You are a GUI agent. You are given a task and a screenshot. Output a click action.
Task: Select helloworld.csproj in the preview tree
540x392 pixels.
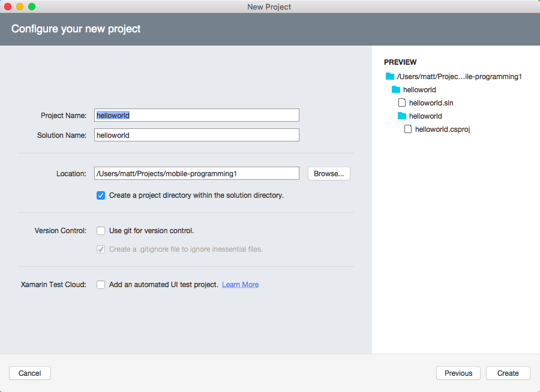pos(442,129)
